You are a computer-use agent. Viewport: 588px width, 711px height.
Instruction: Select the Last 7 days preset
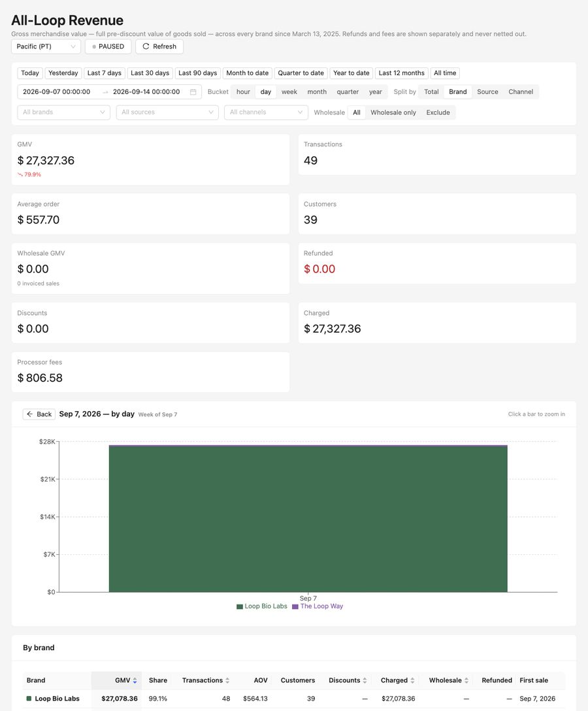105,73
